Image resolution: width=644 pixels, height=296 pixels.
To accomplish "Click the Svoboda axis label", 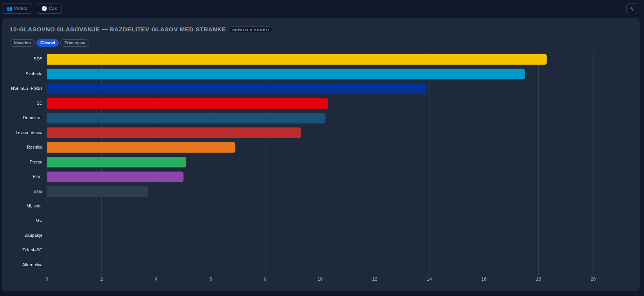I will (x=34, y=74).
